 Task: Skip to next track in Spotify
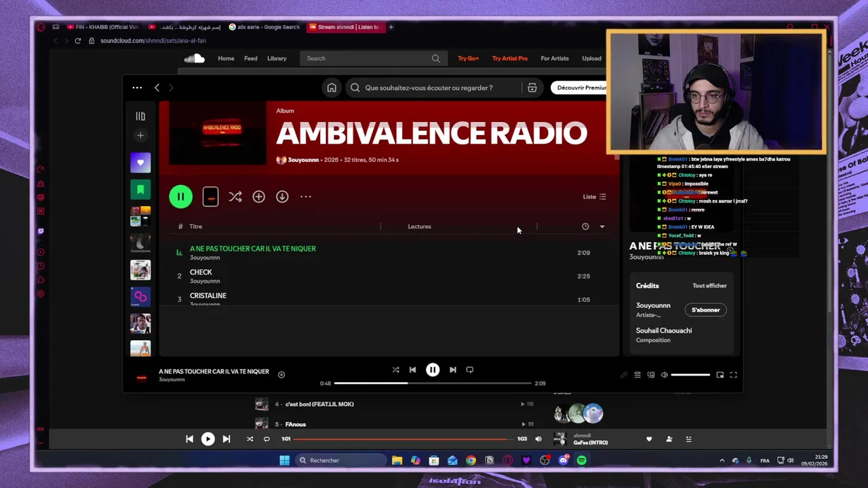click(453, 370)
